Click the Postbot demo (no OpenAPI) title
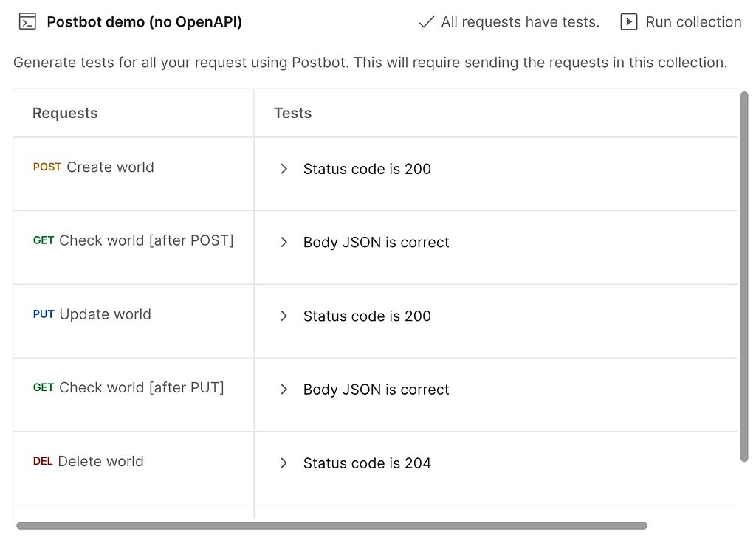Viewport: 756px width, 540px height. click(144, 21)
